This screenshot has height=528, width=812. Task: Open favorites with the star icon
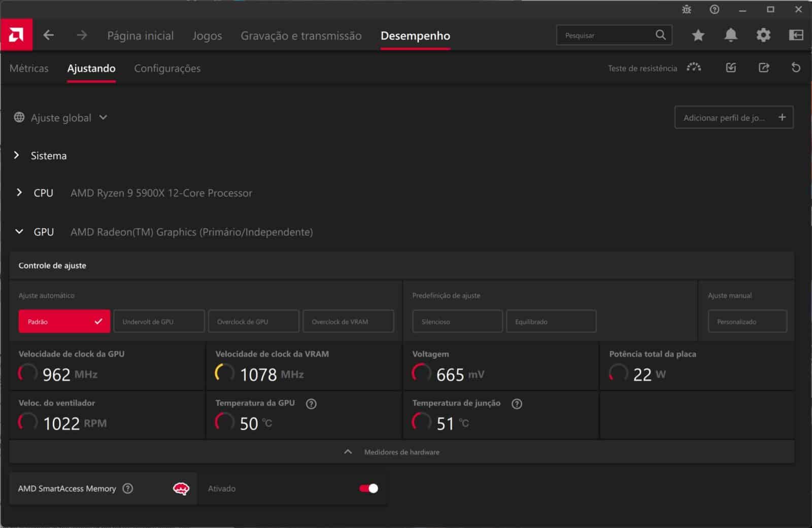(x=698, y=35)
